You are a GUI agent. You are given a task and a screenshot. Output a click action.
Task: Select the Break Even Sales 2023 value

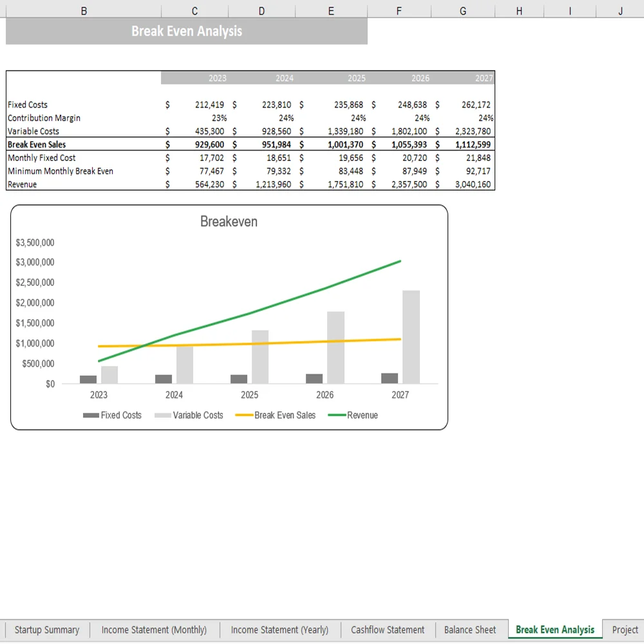tap(213, 144)
